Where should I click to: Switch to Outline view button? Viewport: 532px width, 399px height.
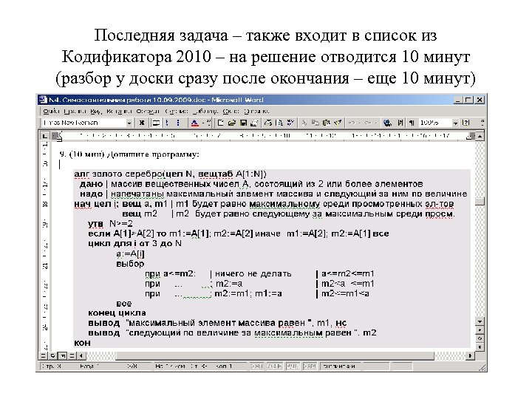click(72, 356)
